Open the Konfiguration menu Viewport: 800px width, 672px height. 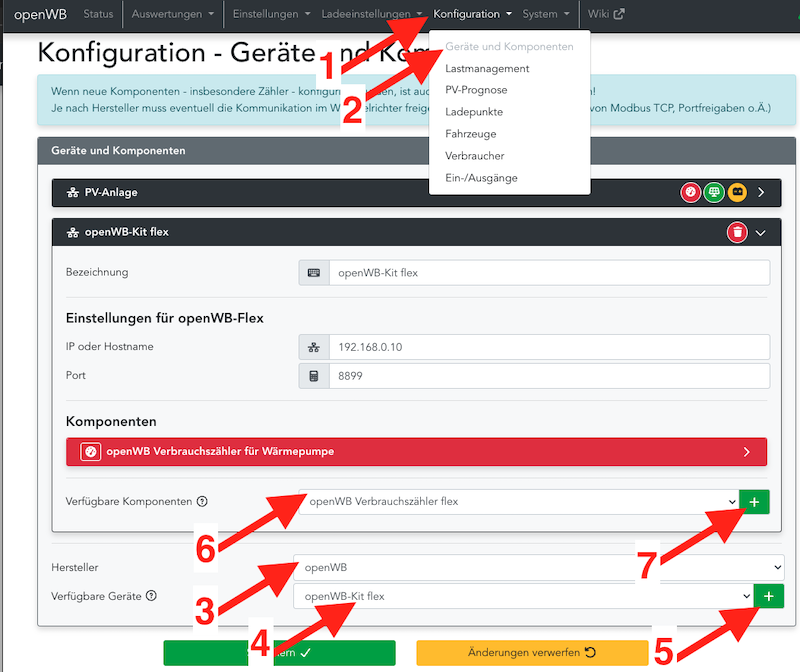tap(472, 14)
